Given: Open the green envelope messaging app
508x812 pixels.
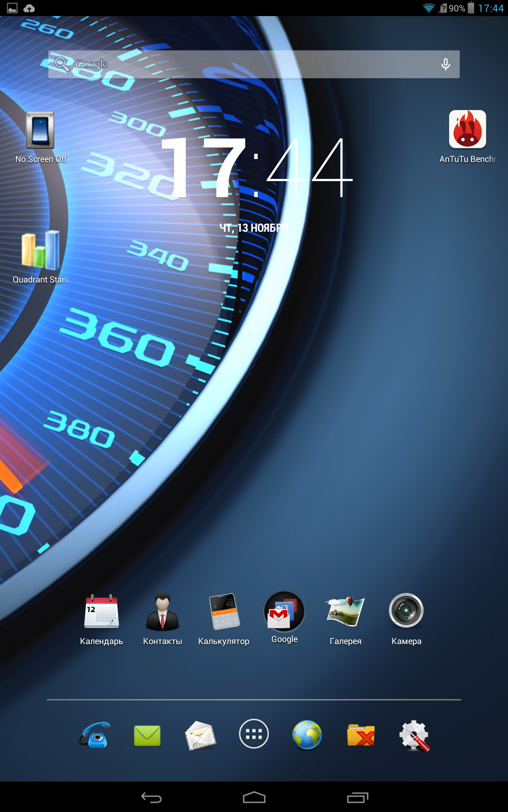Looking at the screenshot, I should click(x=147, y=735).
